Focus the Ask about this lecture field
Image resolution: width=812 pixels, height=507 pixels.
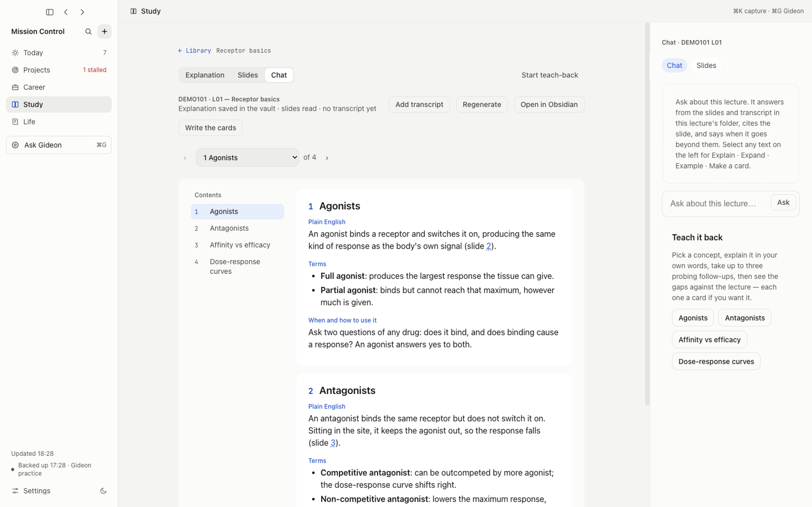(716, 204)
